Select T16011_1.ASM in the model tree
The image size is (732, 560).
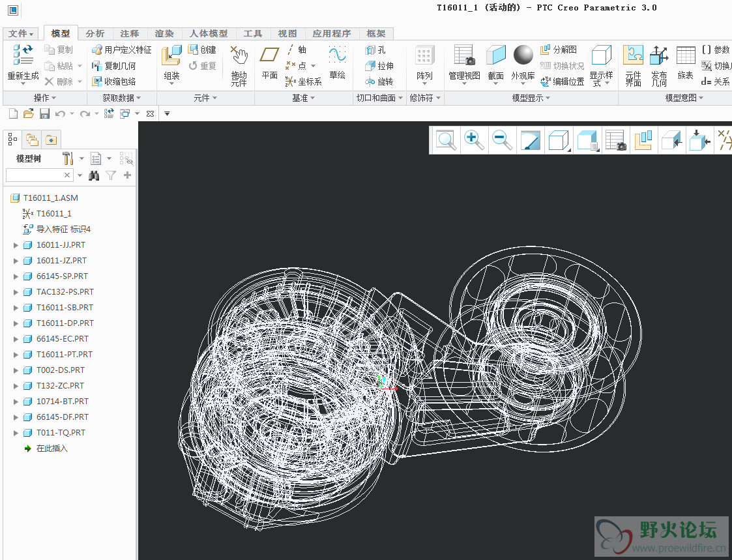click(50, 198)
